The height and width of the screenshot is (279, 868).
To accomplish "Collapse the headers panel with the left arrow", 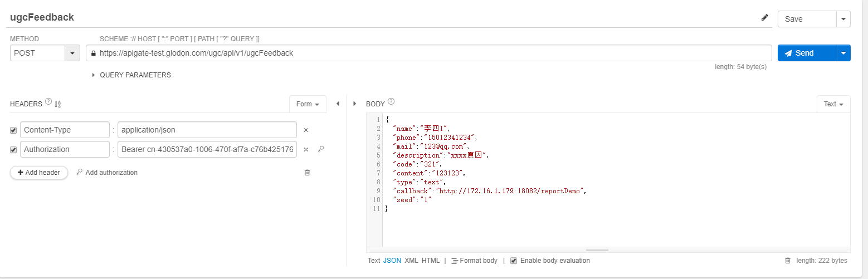I will pyautogui.click(x=338, y=104).
